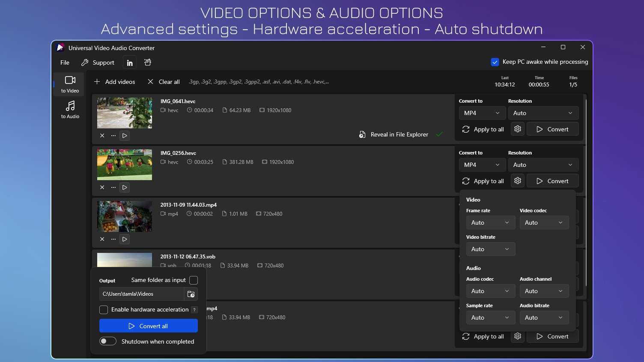Remove IMG_0256.hevc with its X icon
Screen dimensions: 644x362
coord(102,187)
